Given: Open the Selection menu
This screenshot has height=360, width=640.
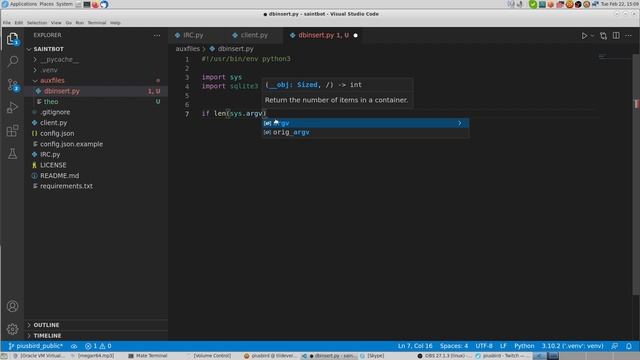Looking at the screenshot, I should coord(37,23).
